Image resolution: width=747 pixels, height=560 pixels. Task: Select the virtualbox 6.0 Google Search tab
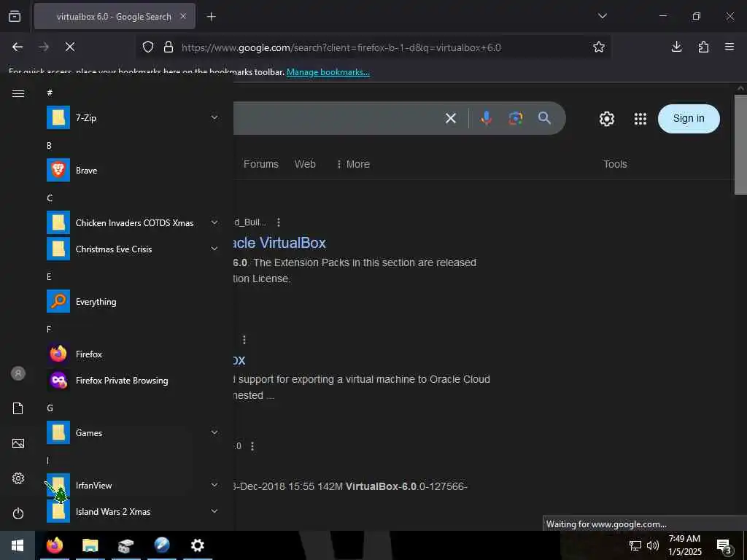[x=115, y=17]
